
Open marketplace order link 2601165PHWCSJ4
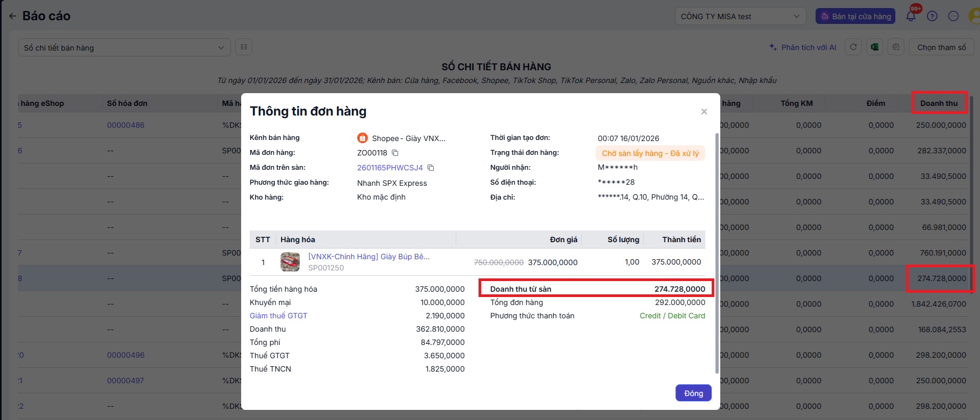(x=390, y=168)
